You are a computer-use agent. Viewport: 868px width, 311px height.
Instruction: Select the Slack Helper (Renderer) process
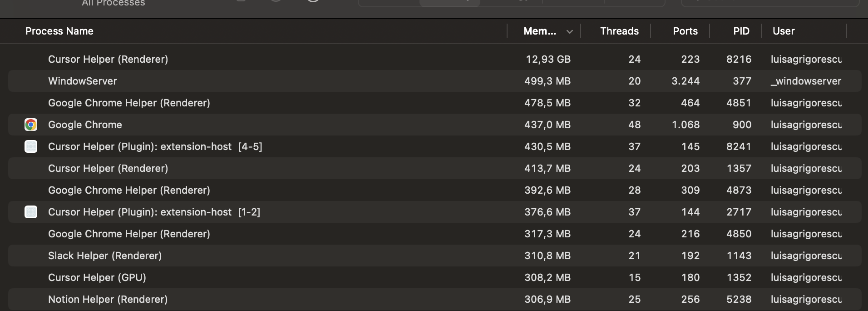105,256
